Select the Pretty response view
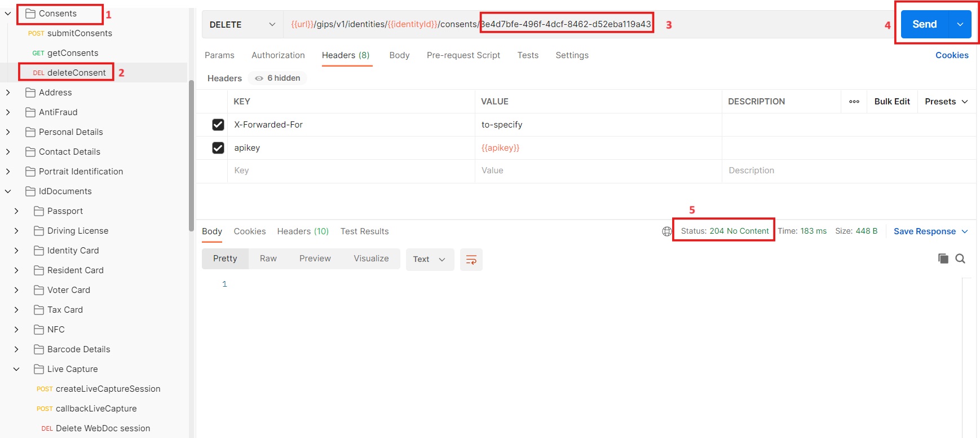 coord(225,259)
